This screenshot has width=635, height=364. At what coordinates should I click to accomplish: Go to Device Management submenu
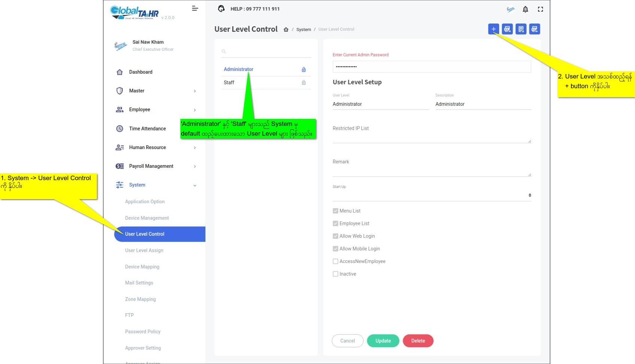pos(147,218)
